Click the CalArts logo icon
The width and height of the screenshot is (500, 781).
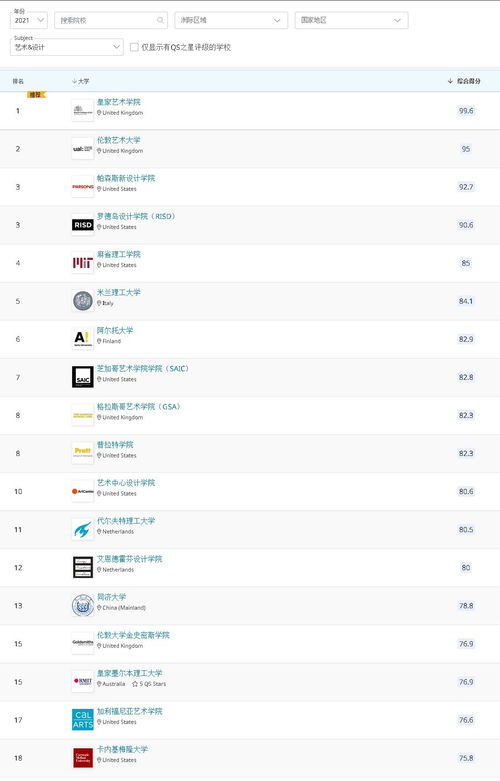[83, 720]
